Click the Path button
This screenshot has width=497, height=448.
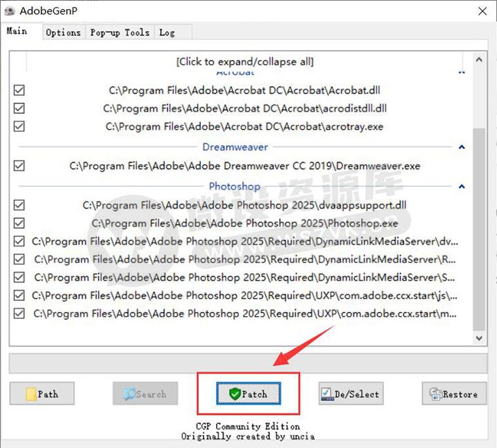click(42, 393)
